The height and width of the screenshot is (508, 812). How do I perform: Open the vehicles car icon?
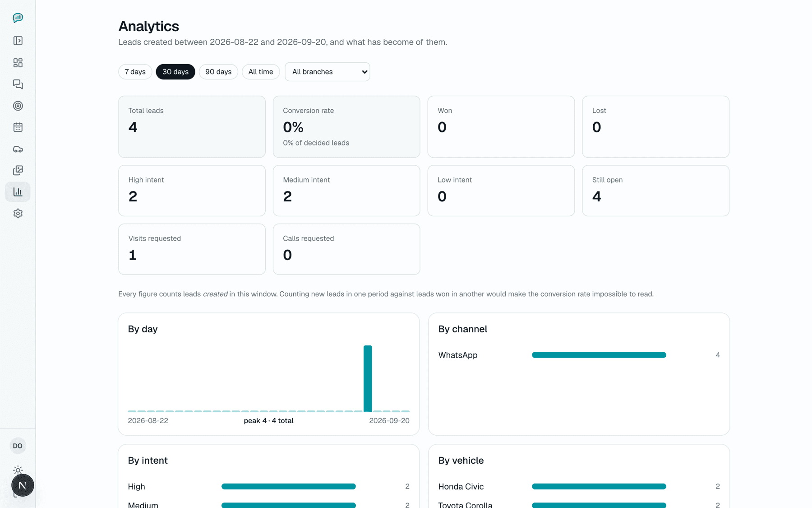[x=18, y=149]
